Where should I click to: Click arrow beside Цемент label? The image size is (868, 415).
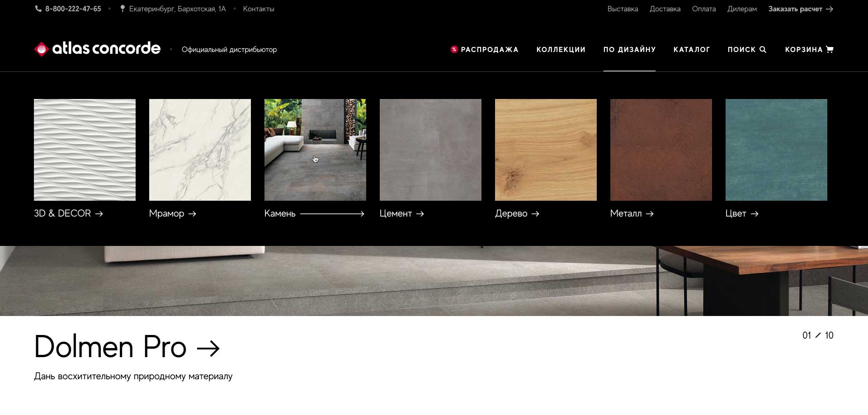click(x=420, y=214)
